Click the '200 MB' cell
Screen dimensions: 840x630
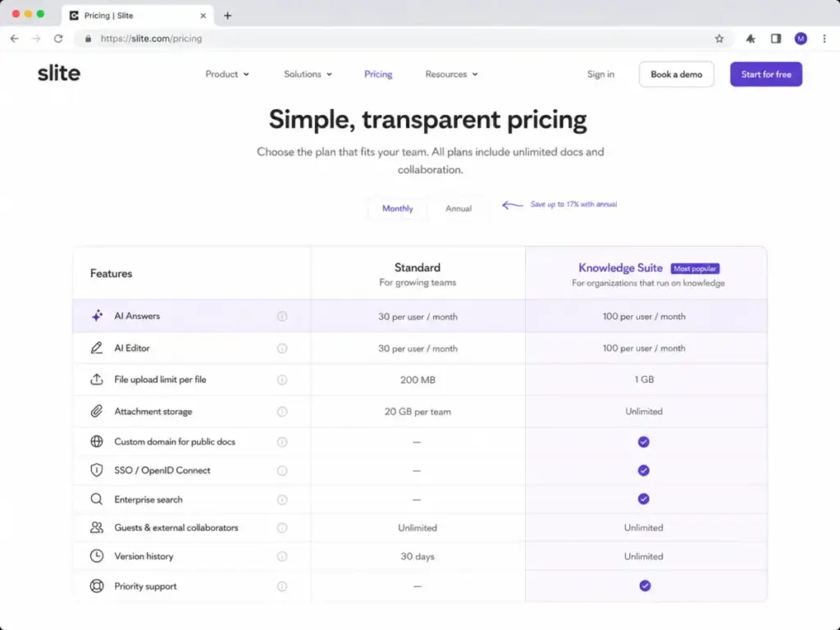pos(418,380)
